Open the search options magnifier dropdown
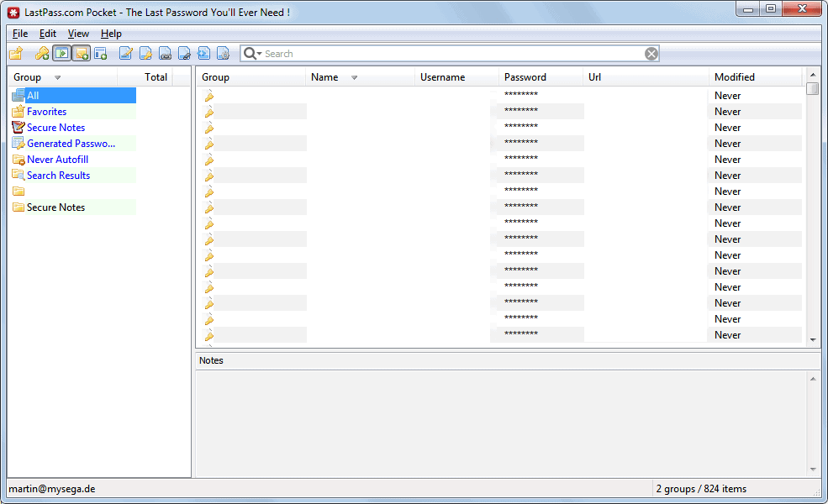 (252, 53)
